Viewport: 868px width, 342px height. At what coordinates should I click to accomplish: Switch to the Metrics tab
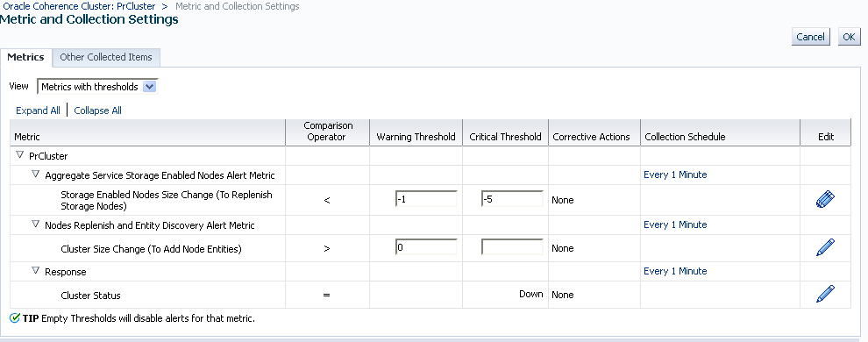pos(25,57)
